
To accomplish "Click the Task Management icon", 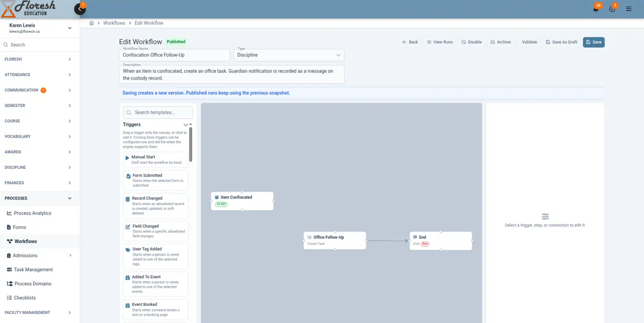I will [9, 270].
